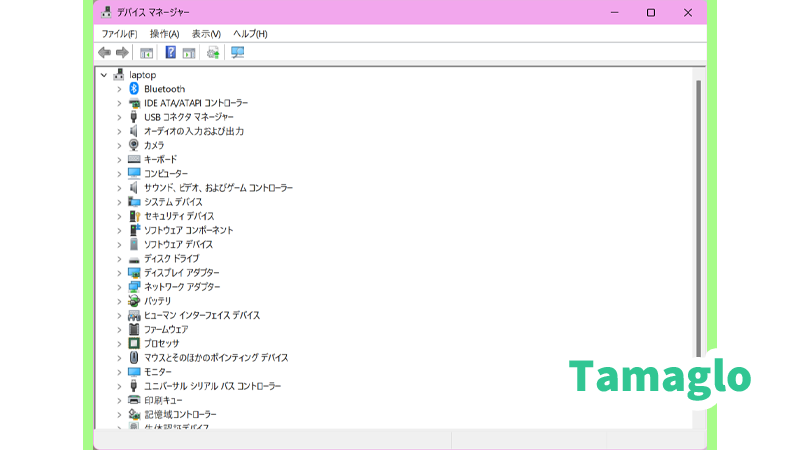Expand the キーボード category

(x=119, y=159)
